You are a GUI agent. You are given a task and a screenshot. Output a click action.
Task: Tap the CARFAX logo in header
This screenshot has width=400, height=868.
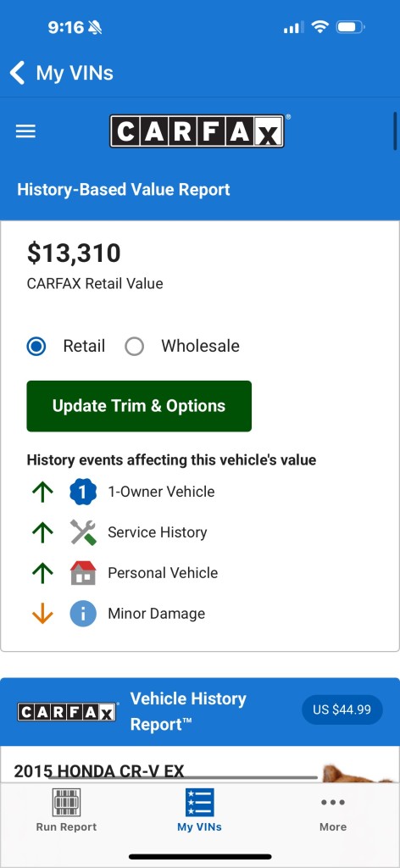(x=197, y=131)
